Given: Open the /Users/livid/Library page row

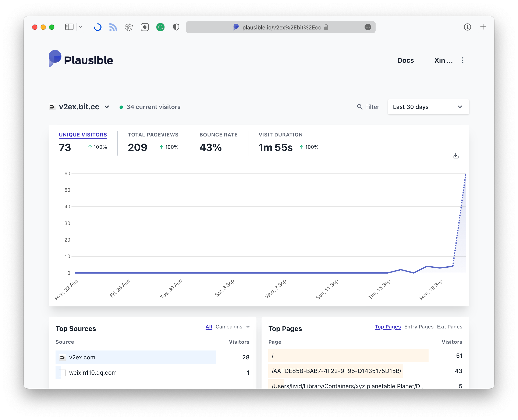Looking at the screenshot, I should 365,385.
